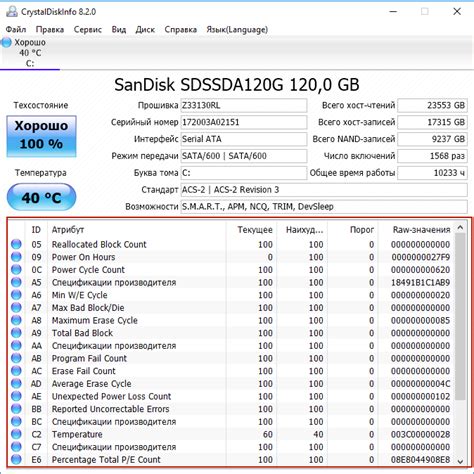The height and width of the screenshot is (474, 474).
Task: Click the serial number field 172003A02151
Action: [244, 122]
